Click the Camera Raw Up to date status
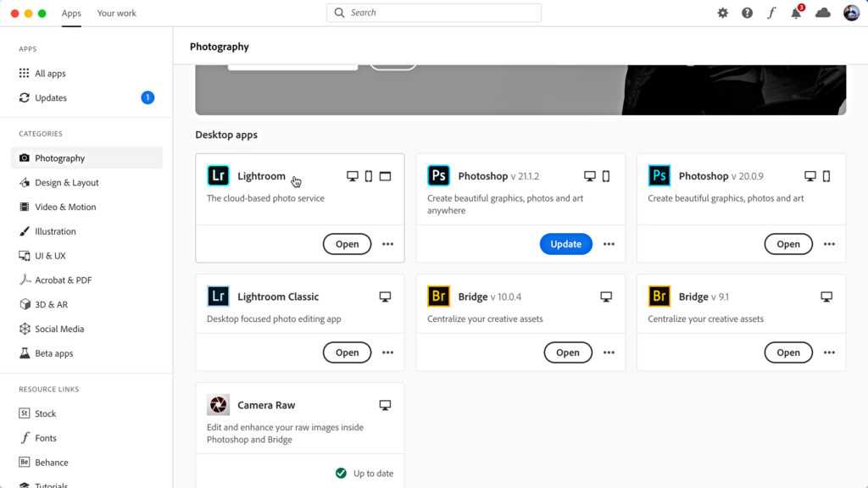The width and height of the screenshot is (868, 488). click(x=364, y=473)
